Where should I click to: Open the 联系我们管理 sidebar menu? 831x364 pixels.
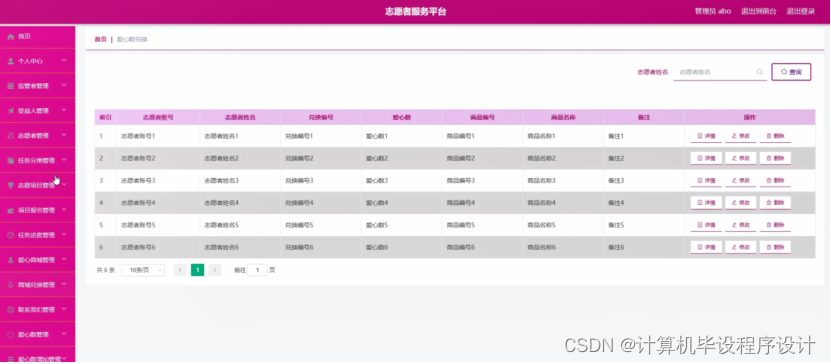point(37,309)
